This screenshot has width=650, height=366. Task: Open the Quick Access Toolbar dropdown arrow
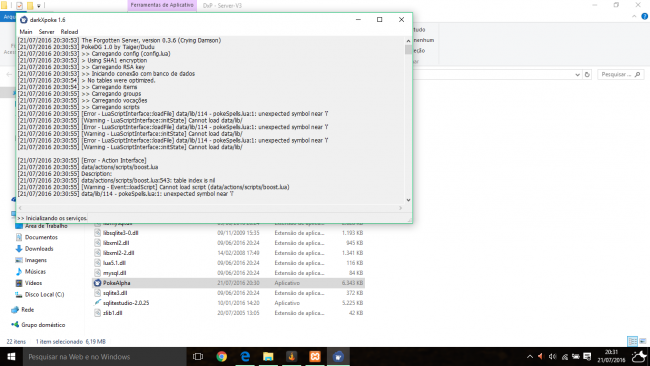pos(39,6)
